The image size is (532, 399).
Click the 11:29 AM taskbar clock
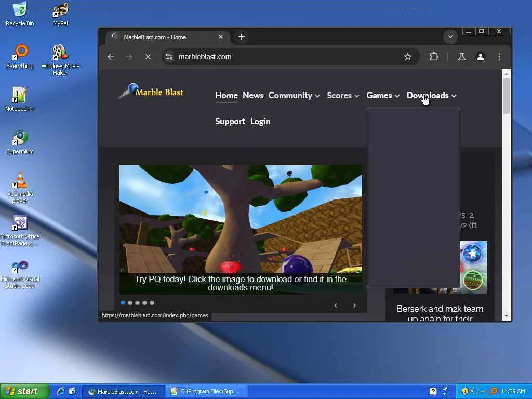point(513,392)
